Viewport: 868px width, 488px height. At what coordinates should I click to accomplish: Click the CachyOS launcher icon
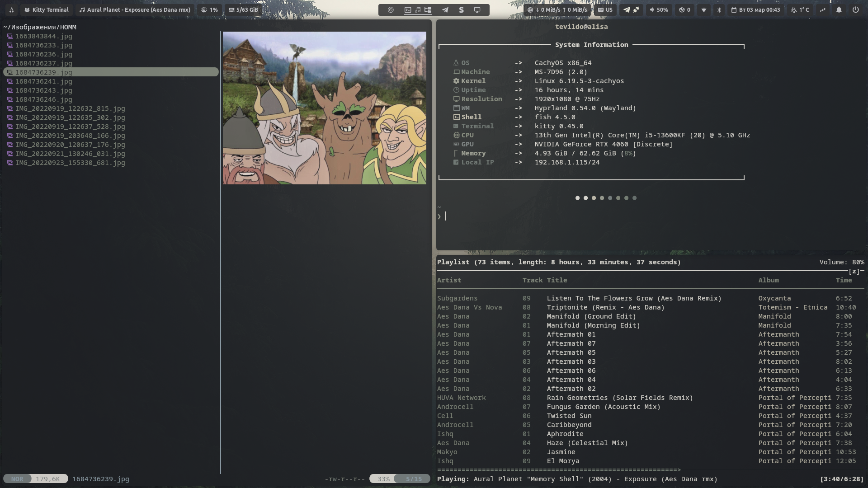(11, 9)
